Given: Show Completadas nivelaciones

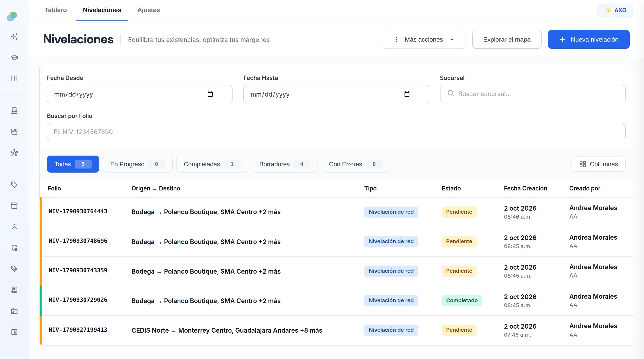Looking at the screenshot, I should pos(212,164).
